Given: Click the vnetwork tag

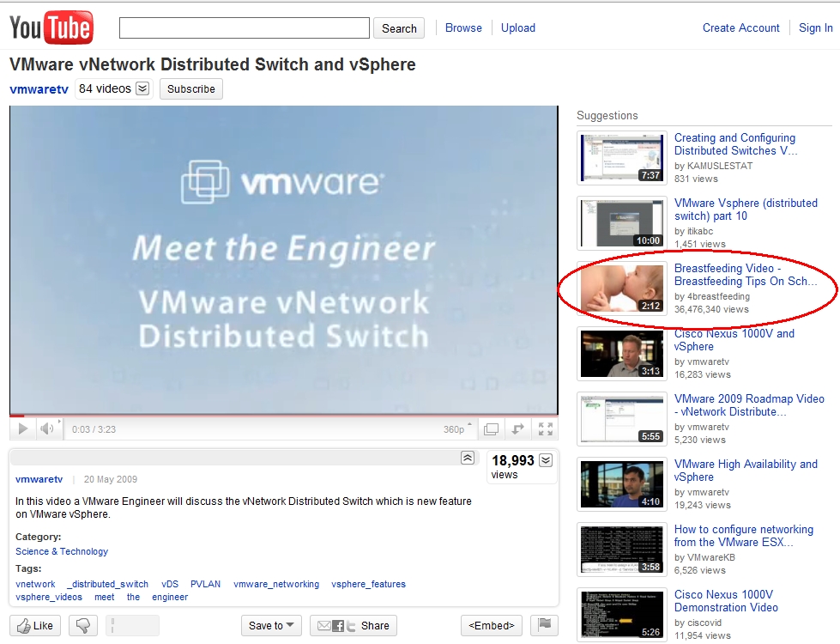Looking at the screenshot, I should pyautogui.click(x=35, y=584).
